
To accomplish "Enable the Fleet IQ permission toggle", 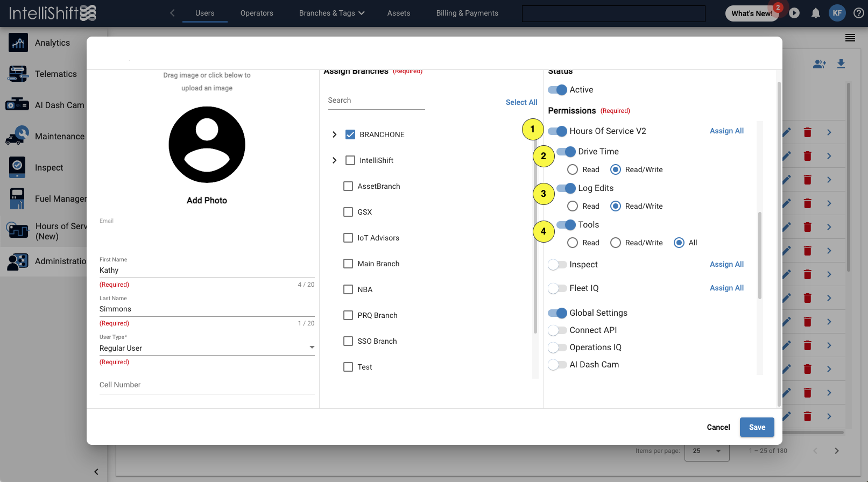I will click(558, 288).
